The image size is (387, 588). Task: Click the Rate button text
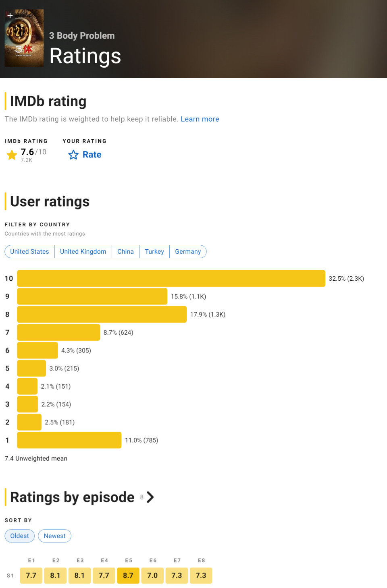click(92, 155)
